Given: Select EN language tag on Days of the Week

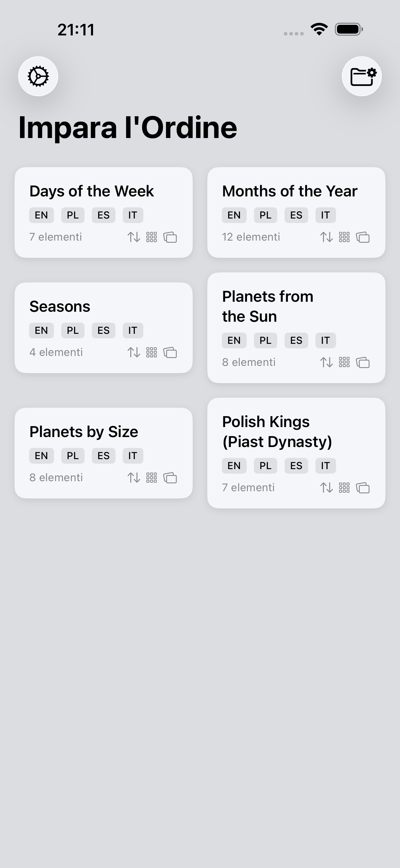Looking at the screenshot, I should [42, 215].
